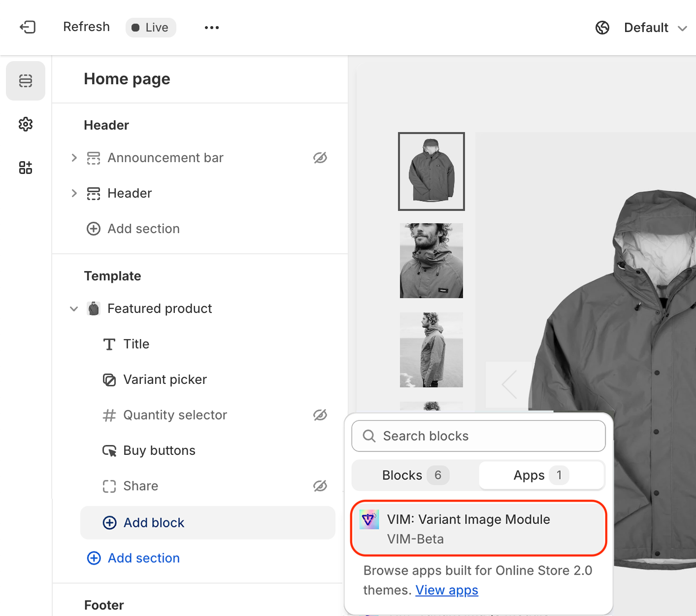Switch to the Apps tab
The height and width of the screenshot is (616, 696).
coord(541,475)
